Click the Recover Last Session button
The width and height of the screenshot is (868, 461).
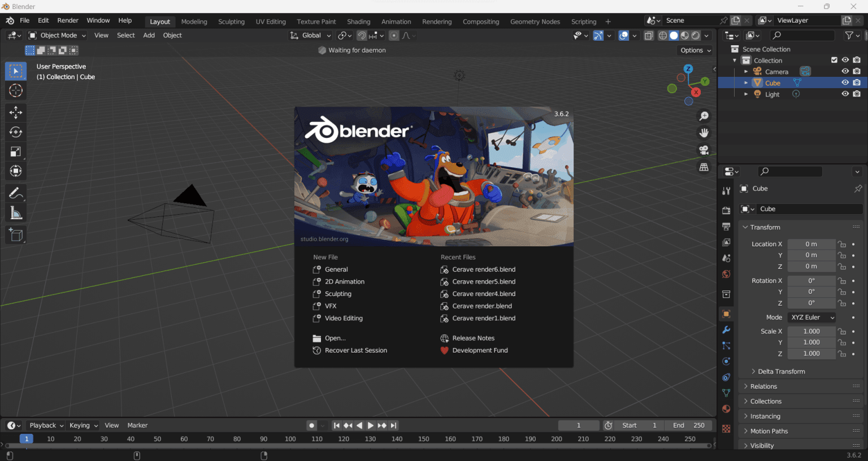tap(355, 350)
